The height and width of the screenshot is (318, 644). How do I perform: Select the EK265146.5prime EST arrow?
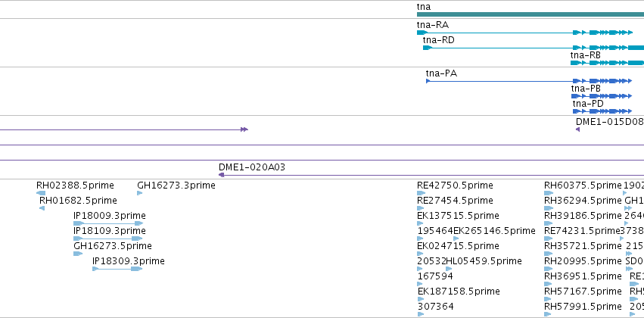point(456,238)
